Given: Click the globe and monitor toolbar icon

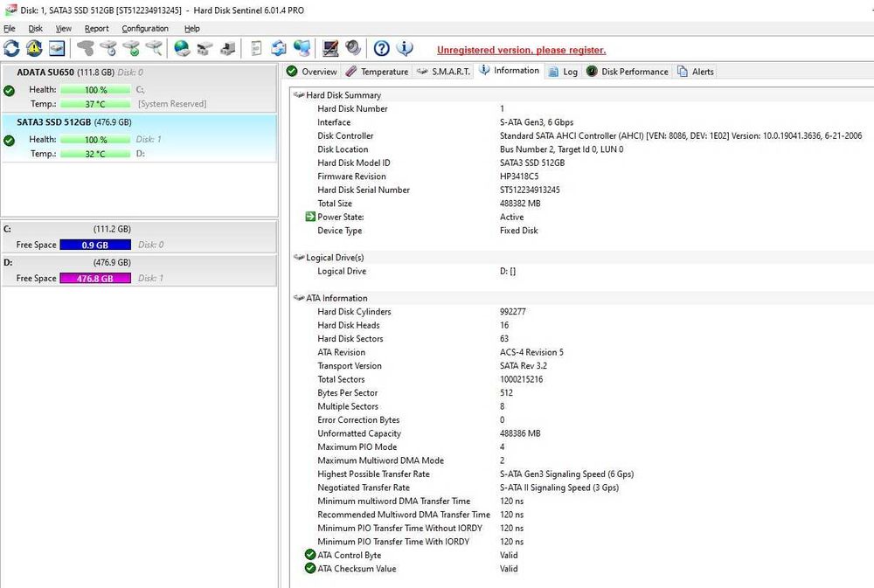Looking at the screenshot, I should click(x=302, y=48).
